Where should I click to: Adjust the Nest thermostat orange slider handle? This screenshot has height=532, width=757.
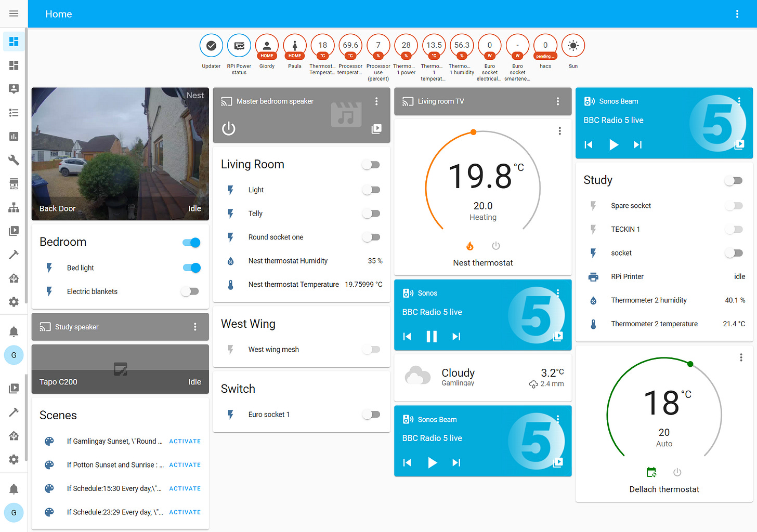[x=473, y=132]
